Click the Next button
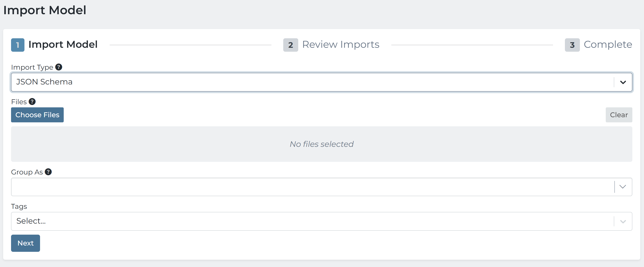Image resolution: width=644 pixels, height=267 pixels. tap(25, 243)
